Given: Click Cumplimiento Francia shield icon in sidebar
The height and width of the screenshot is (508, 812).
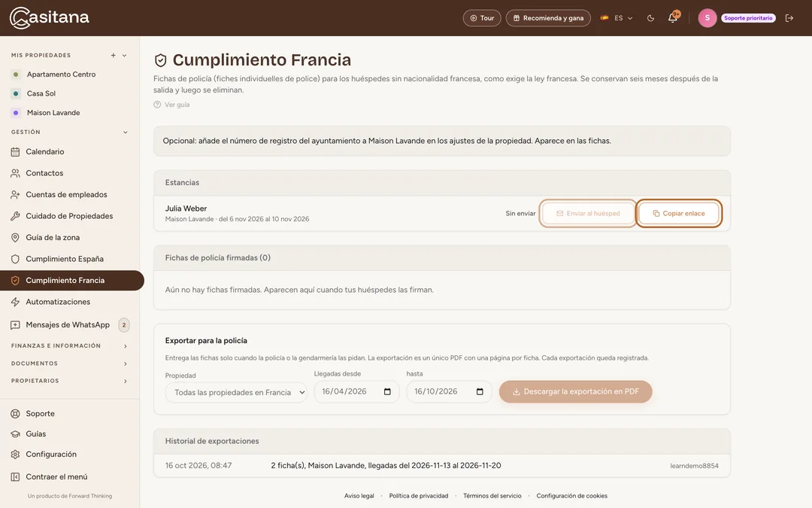Looking at the screenshot, I should [x=15, y=281].
